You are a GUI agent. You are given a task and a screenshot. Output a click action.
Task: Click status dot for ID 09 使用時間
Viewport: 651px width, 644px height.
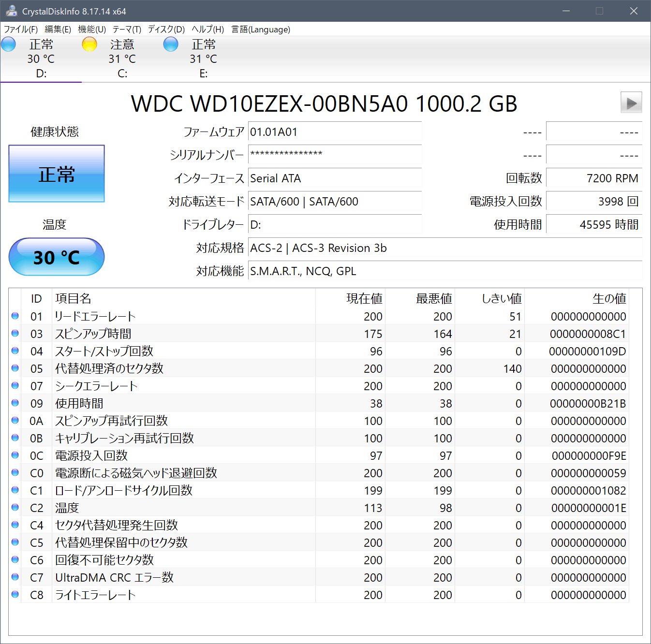[15, 403]
